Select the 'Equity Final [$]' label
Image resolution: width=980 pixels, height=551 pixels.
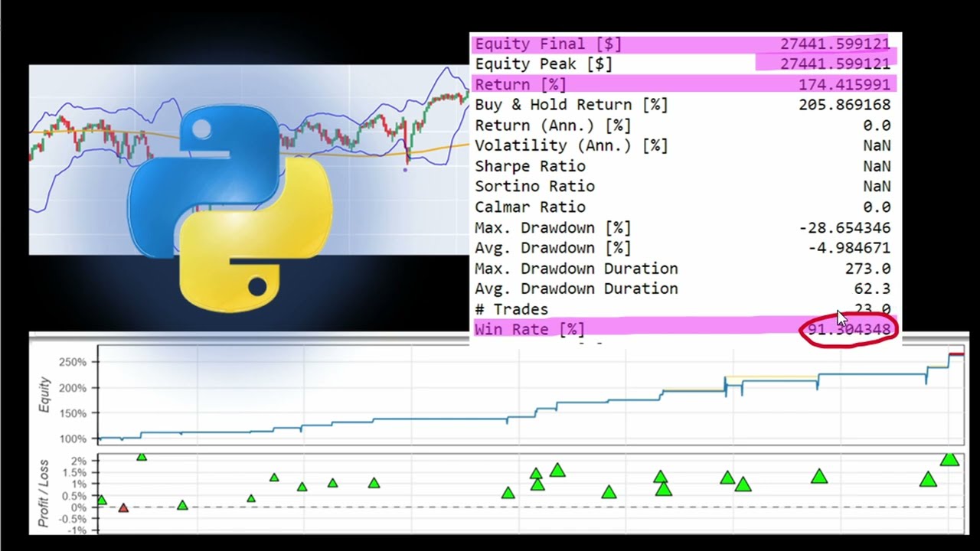(548, 44)
